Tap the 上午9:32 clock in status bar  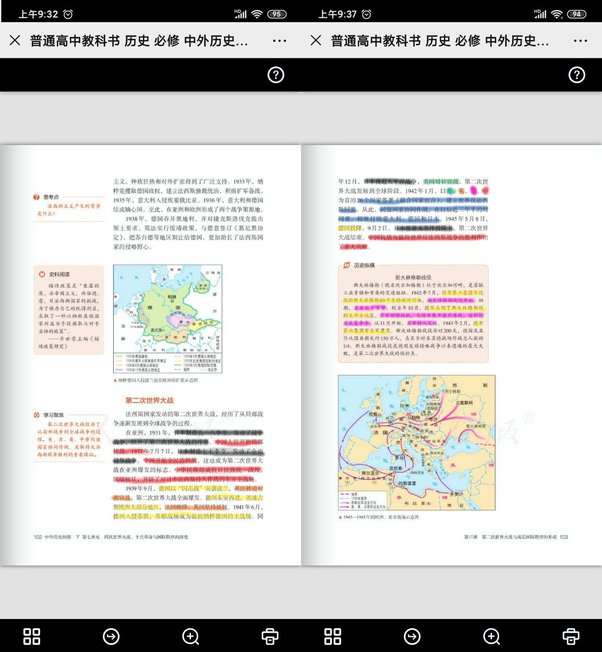38,14
